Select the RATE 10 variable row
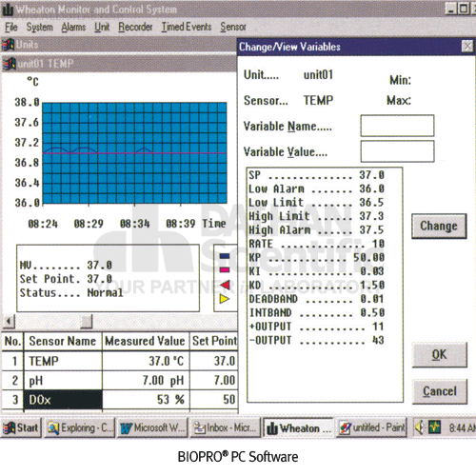The height and width of the screenshot is (476, 476). click(316, 244)
